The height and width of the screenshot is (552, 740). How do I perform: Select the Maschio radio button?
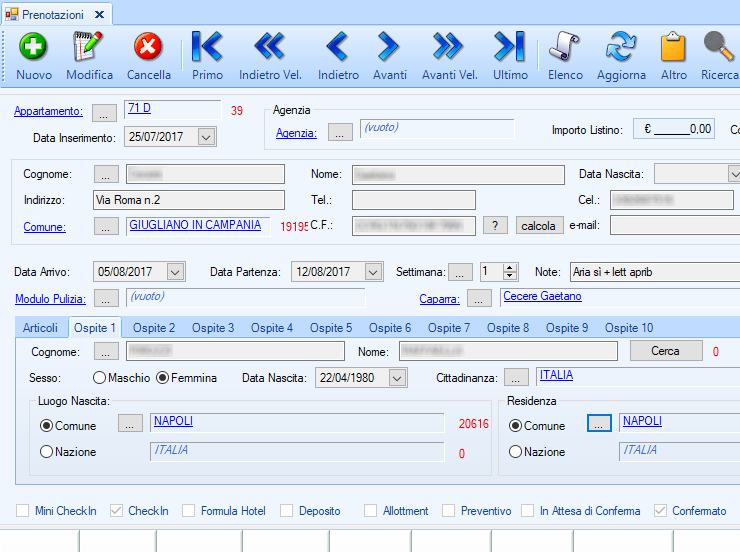[99, 378]
